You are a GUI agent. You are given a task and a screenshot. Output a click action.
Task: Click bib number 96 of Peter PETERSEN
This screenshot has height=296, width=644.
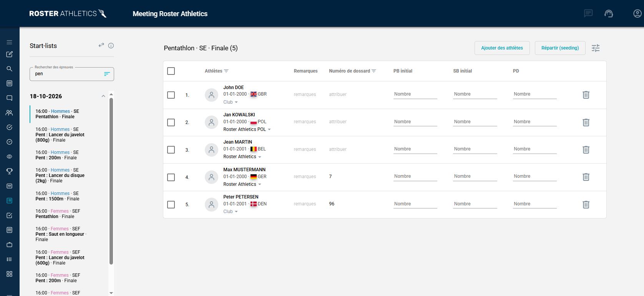tap(332, 204)
